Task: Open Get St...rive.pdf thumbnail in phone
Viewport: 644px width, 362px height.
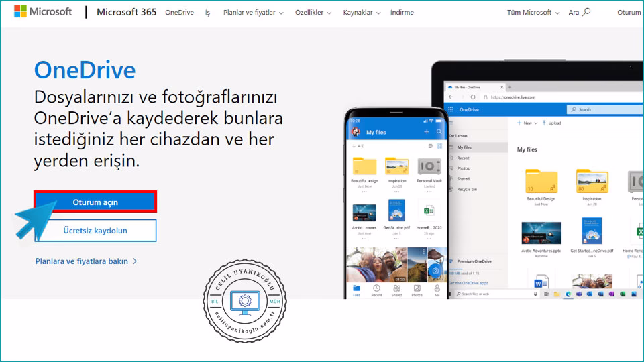Action: tap(396, 210)
